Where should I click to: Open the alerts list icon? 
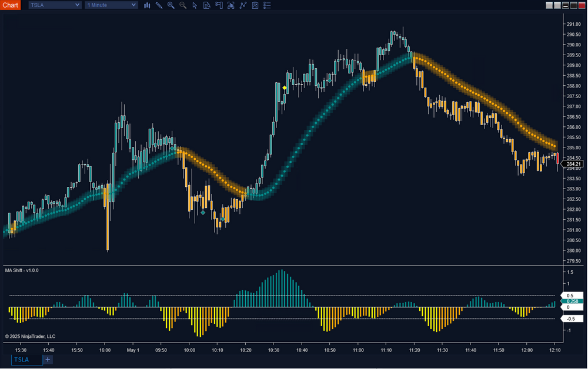click(x=266, y=5)
